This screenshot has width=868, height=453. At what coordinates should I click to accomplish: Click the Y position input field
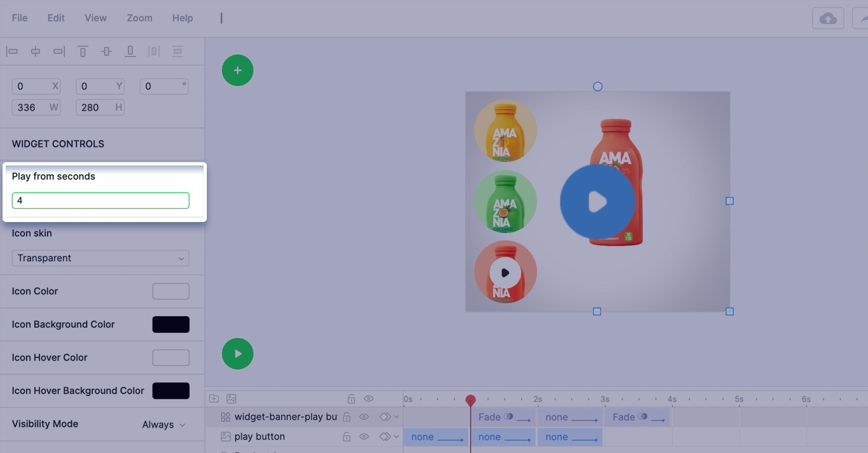[100, 87]
